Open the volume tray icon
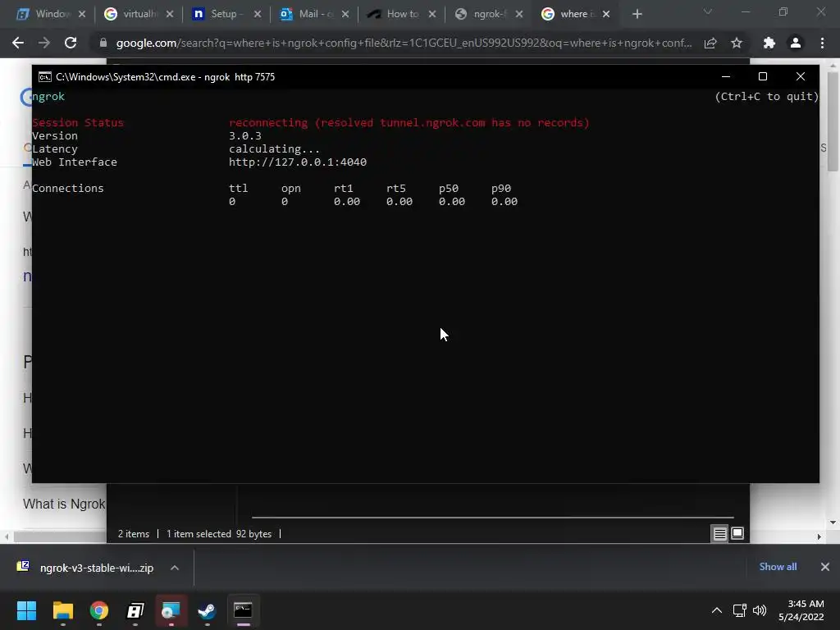Viewport: 840px width, 630px height. [760, 610]
